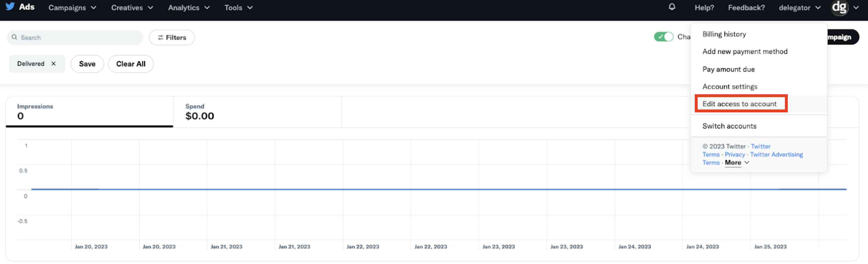Viewport: 868px width, 264px height.
Task: Remove the Delivered filter chip
Action: [x=53, y=64]
